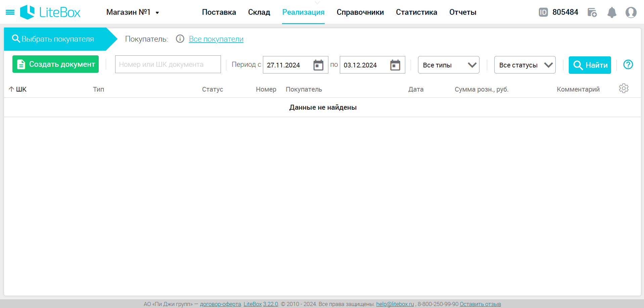The height and width of the screenshot is (308, 644).
Task: Go to the Поставка section
Action: pyautogui.click(x=219, y=12)
